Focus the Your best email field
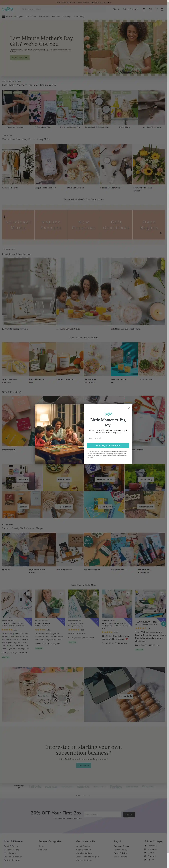169x868 pixels. click(108, 438)
